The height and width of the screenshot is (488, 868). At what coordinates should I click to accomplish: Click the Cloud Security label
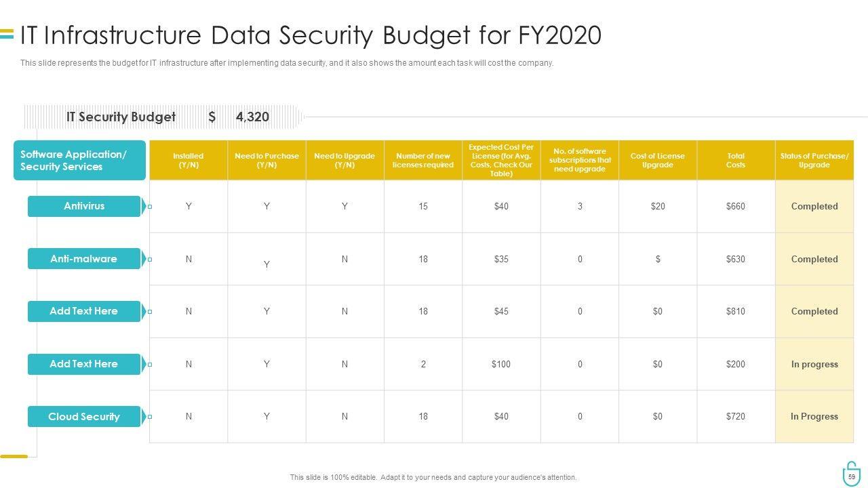point(84,417)
